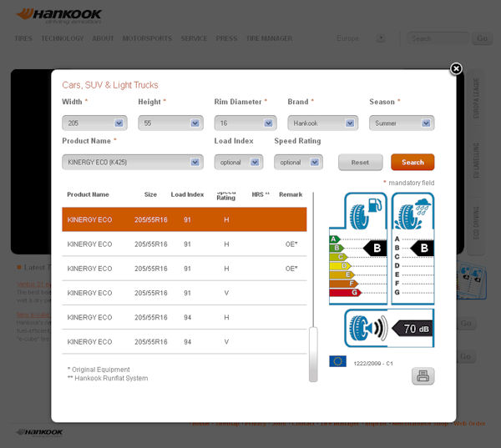Open the TECHNOLOGY menu
The width and height of the screenshot is (501, 448).
tap(63, 38)
